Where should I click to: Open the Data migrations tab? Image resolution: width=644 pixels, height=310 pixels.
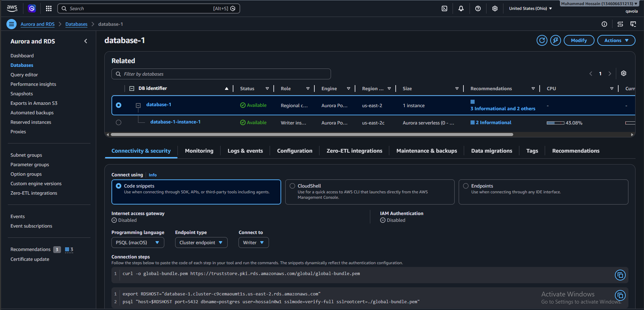pos(492,151)
